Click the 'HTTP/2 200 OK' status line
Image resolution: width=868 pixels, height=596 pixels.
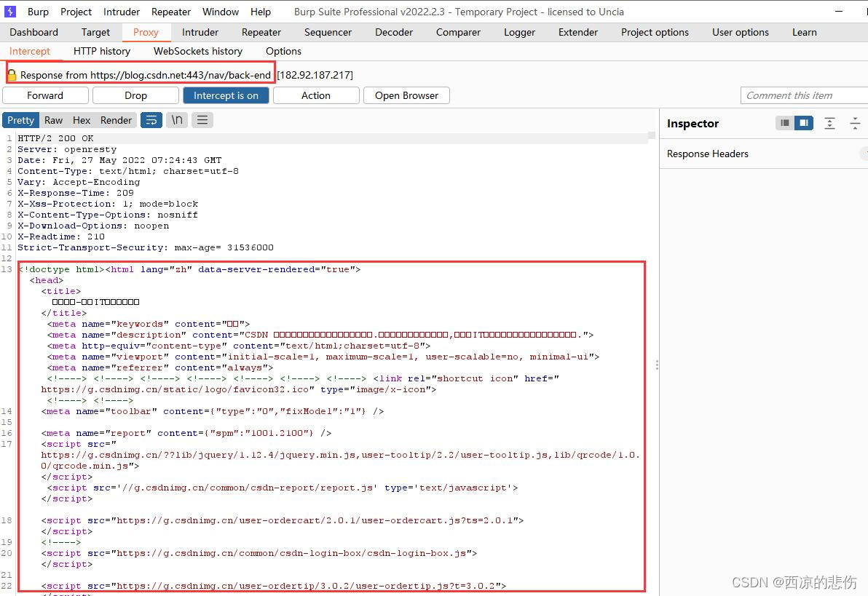[x=55, y=138]
